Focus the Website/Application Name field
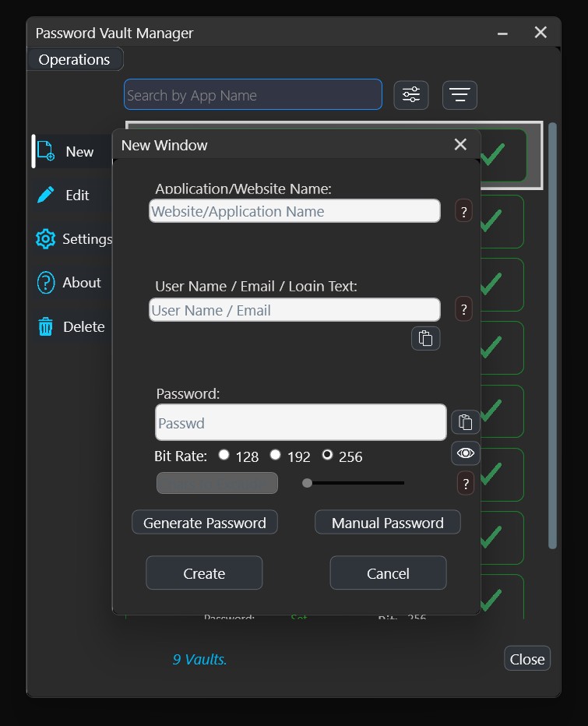The image size is (588, 726). tap(294, 211)
